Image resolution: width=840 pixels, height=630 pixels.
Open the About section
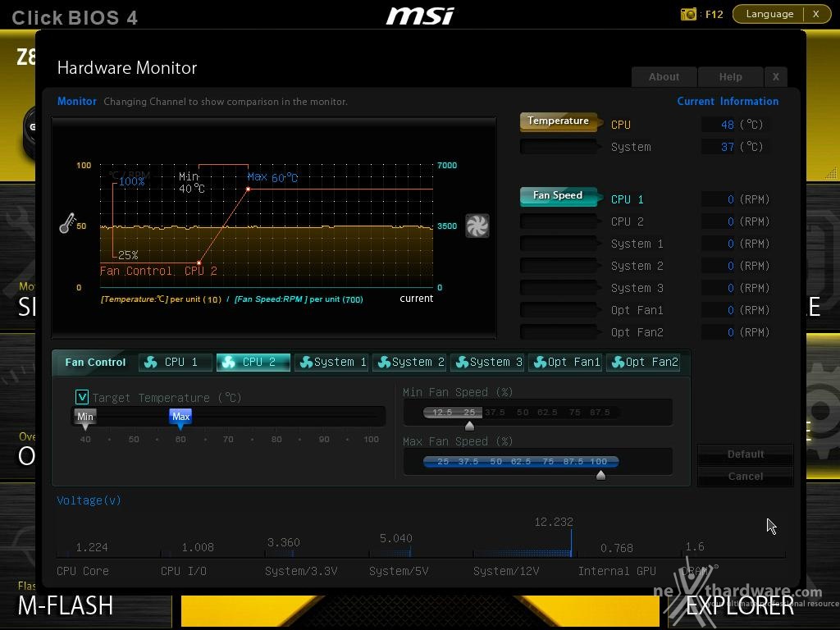[x=664, y=76]
